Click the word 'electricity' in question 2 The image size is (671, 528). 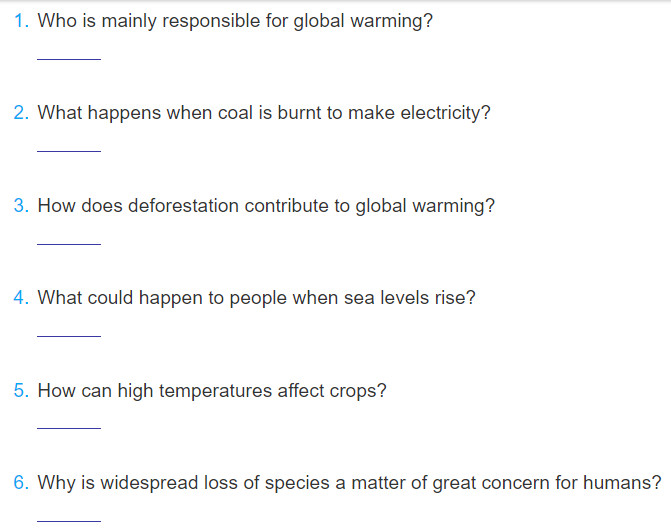click(x=445, y=113)
